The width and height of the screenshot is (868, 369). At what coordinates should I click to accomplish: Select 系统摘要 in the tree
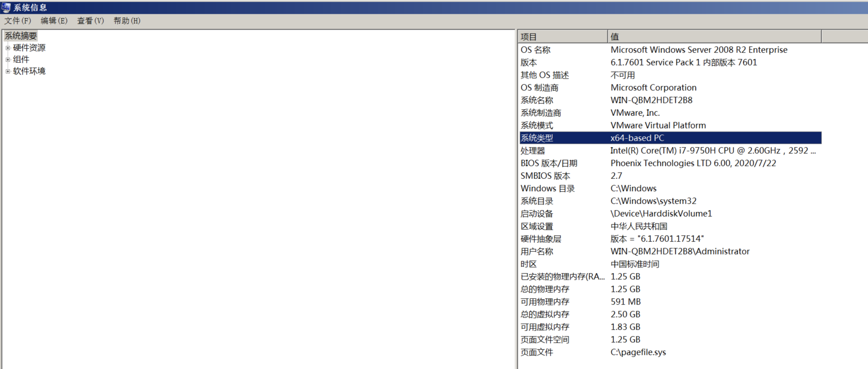pyautogui.click(x=21, y=36)
